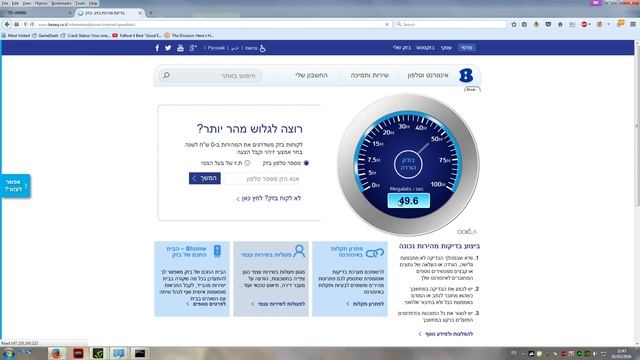Image resolution: width=640 pixels, height=360 pixels.
Task: Open the Can we help side tab
Action: coord(16,186)
